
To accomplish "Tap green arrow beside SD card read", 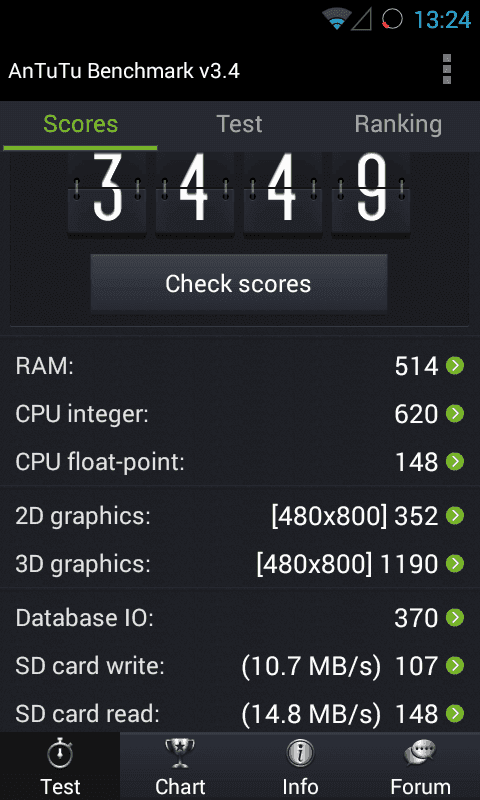I will pos(455,714).
